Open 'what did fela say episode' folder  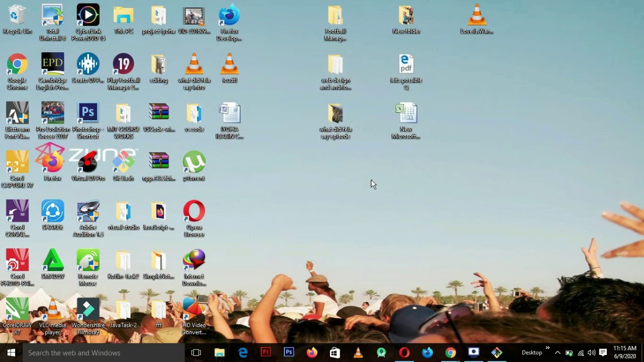335,121
